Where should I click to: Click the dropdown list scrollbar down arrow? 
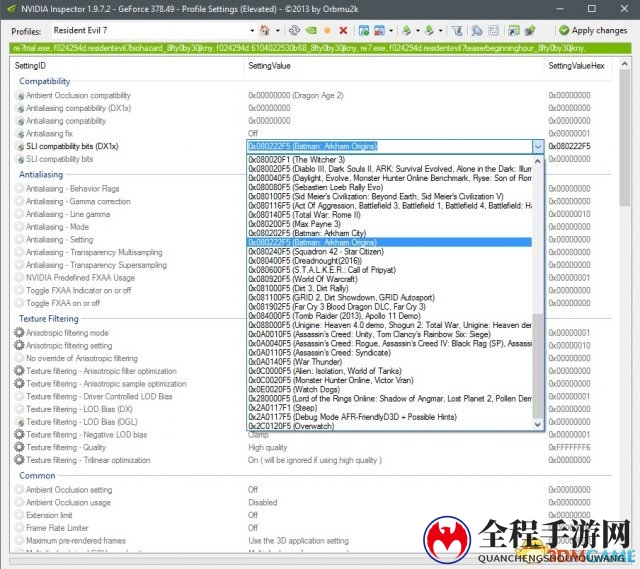[x=538, y=425]
